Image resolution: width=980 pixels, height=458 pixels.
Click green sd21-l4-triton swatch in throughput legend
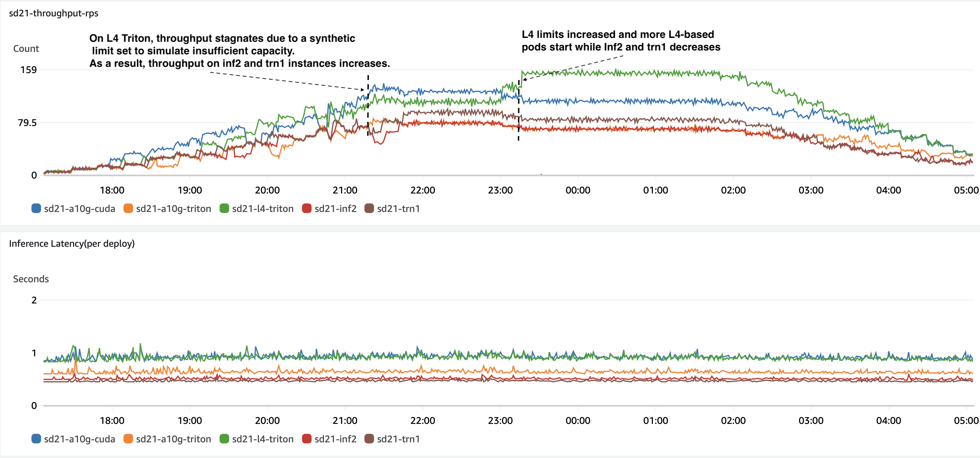tap(224, 208)
